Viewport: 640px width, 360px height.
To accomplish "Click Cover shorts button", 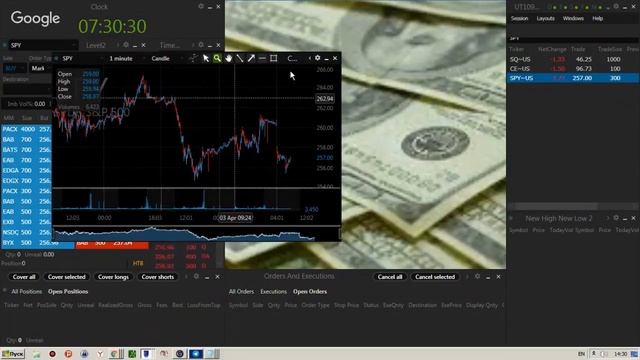I will point(158,277).
